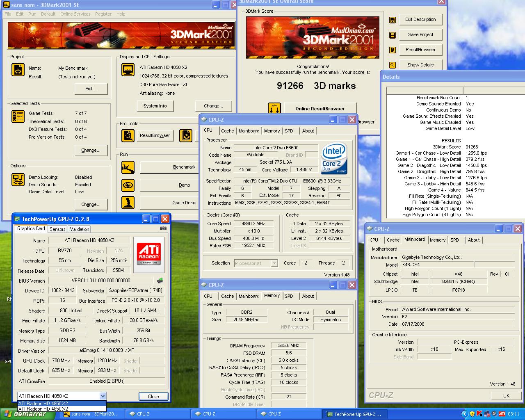Click the Close button in GPU-Z
The width and height of the screenshot is (525, 420).
point(153,396)
